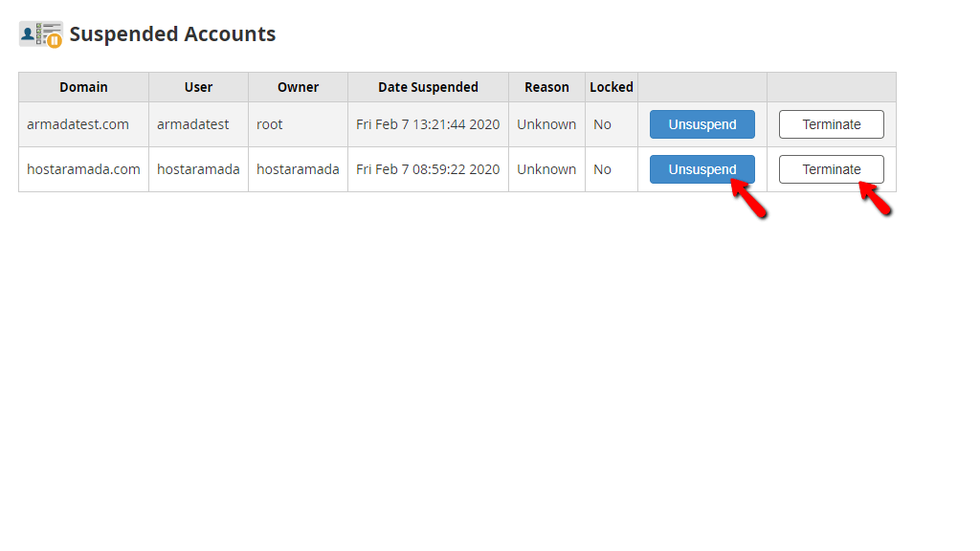Terminate the armadatest.com account
This screenshot has height=551, width=980.
click(x=832, y=124)
